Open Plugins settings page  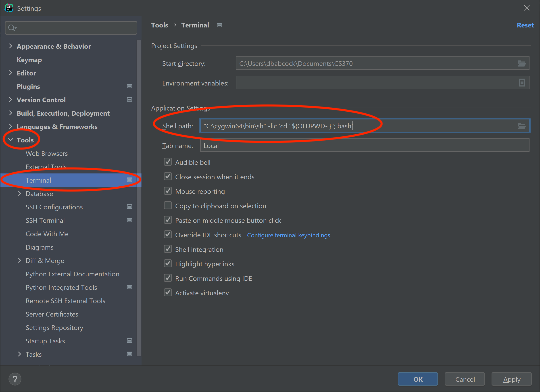pos(28,86)
